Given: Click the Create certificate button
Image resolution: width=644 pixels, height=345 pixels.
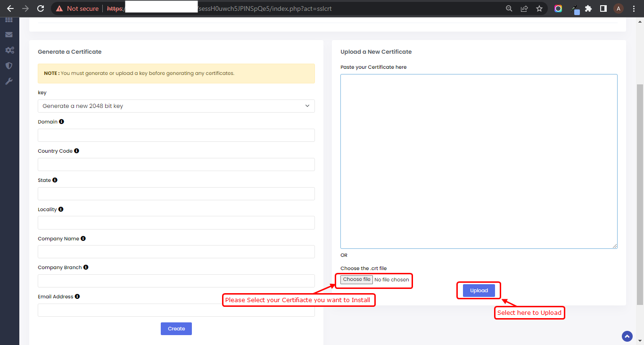Looking at the screenshot, I should [x=176, y=329].
